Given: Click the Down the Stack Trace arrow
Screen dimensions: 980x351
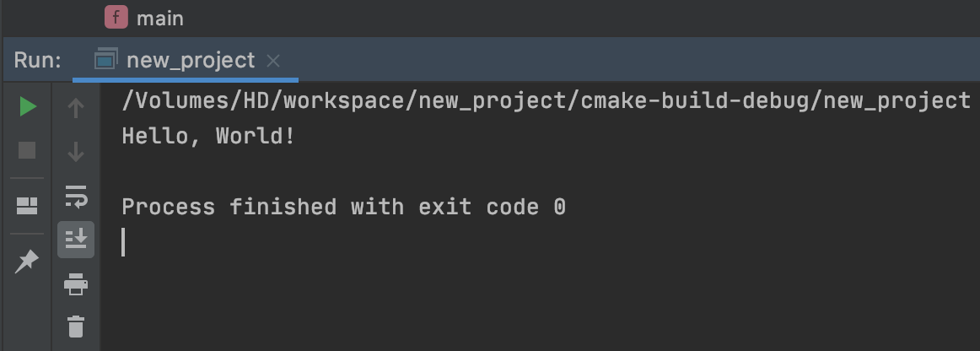Looking at the screenshot, I should coord(76,152).
